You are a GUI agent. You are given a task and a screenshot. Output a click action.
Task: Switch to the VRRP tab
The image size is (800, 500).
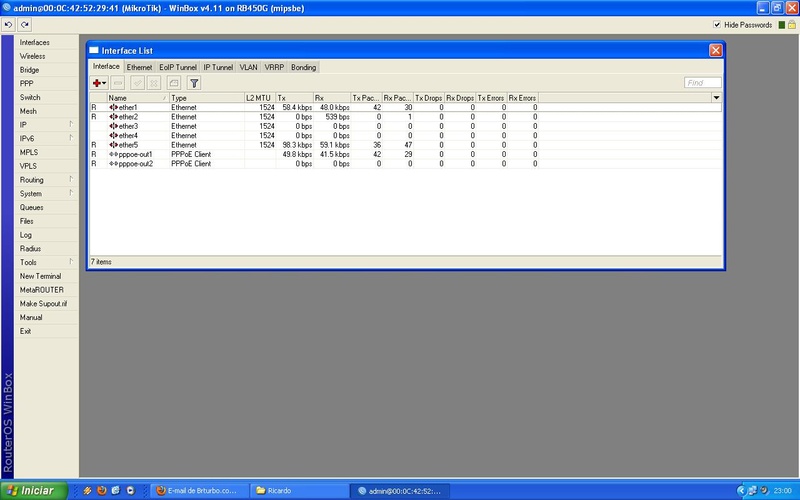coord(274,67)
